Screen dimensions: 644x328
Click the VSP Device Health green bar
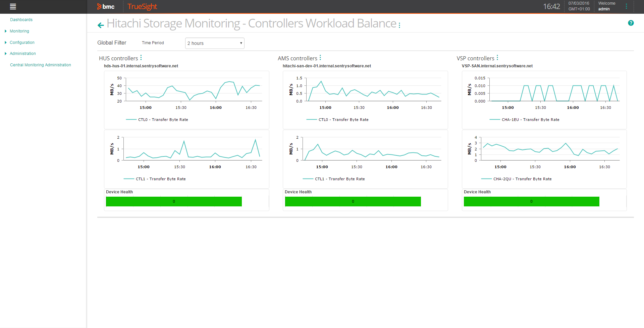[x=532, y=201]
